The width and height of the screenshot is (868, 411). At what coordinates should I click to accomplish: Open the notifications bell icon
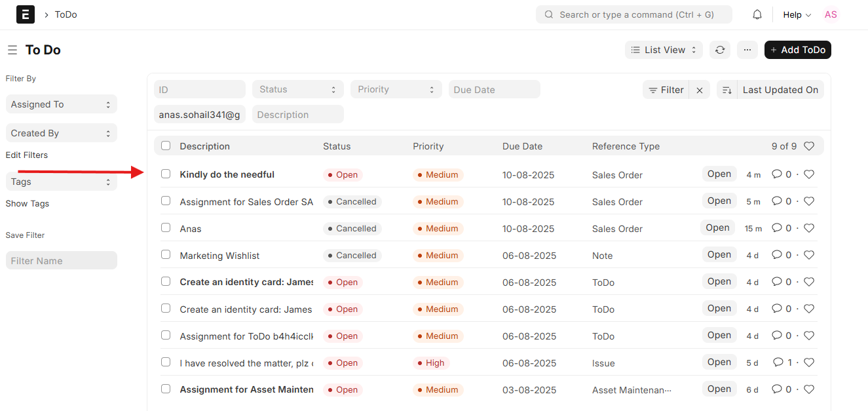tap(757, 14)
